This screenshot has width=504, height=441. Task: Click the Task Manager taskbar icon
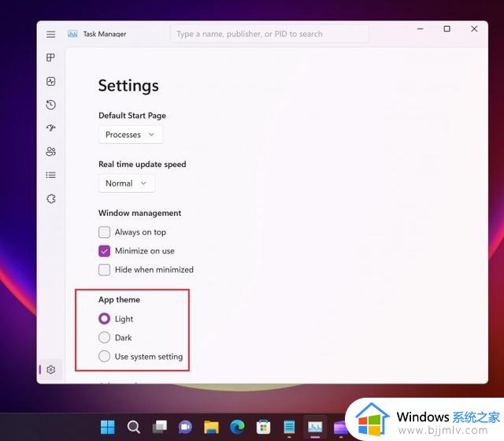(x=315, y=427)
